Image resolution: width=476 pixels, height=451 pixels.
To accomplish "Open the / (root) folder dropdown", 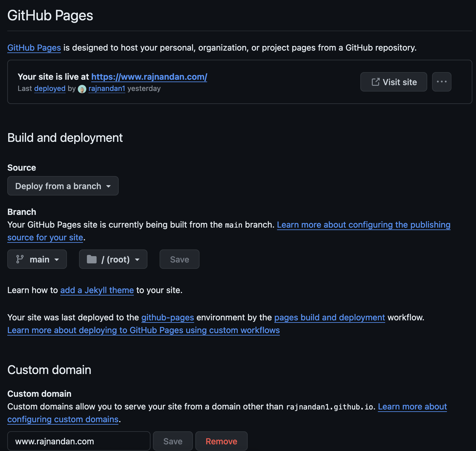I will (113, 259).
